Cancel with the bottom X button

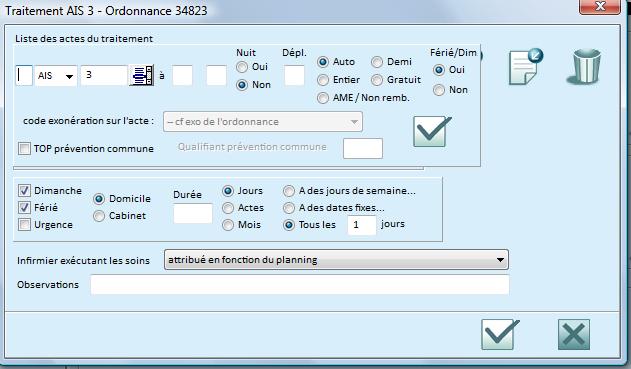click(574, 334)
